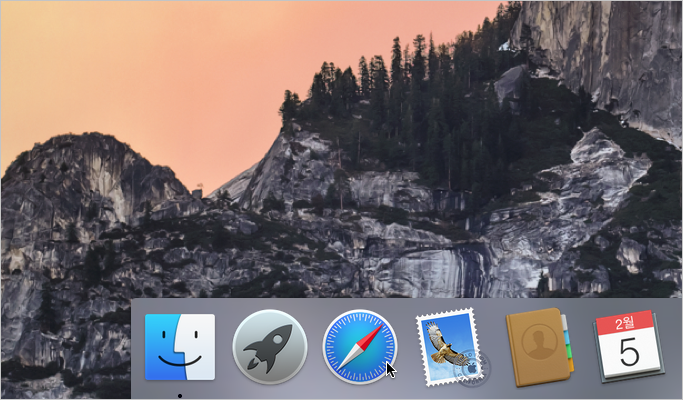Open Mail stamp icon with eagle
The height and width of the screenshot is (400, 683).
(452, 347)
